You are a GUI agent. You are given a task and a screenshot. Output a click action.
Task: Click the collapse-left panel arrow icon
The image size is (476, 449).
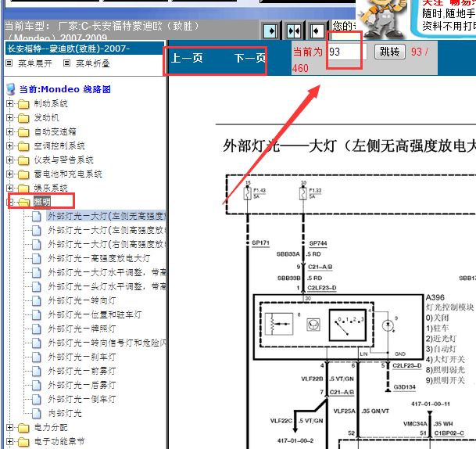(317, 31)
